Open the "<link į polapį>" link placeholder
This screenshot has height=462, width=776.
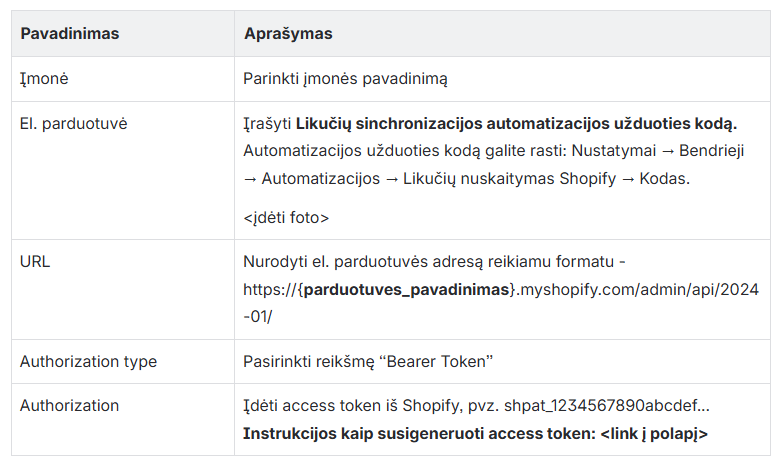(656, 434)
